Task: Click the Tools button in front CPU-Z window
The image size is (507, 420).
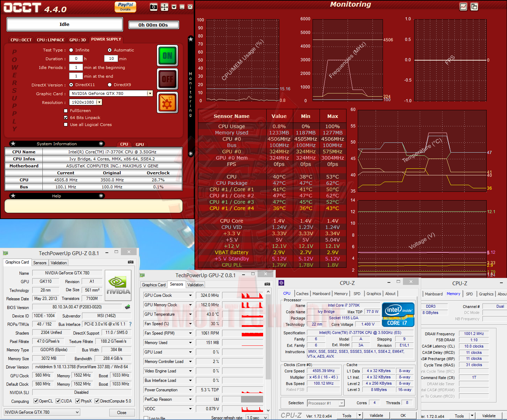Action: tap(347, 415)
